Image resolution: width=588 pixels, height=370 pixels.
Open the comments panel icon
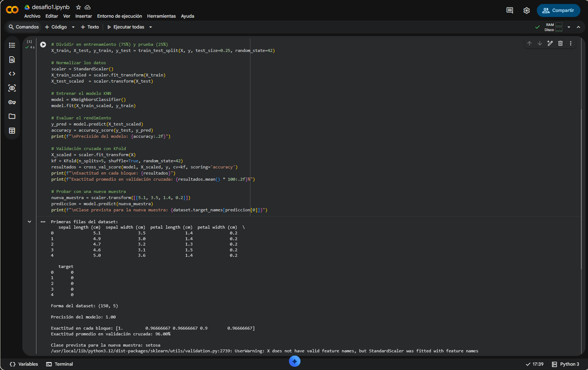[509, 10]
